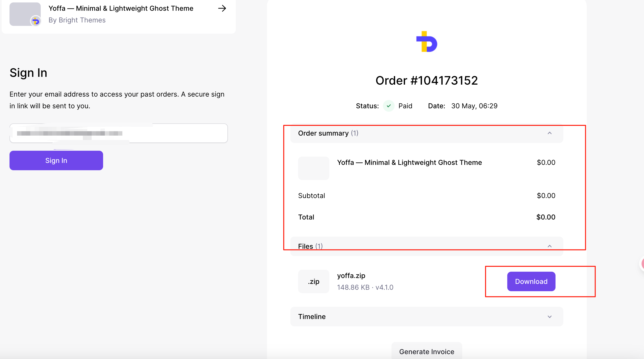This screenshot has height=359, width=644.
Task: Click the Total $0.00 amount
Action: [x=546, y=217]
